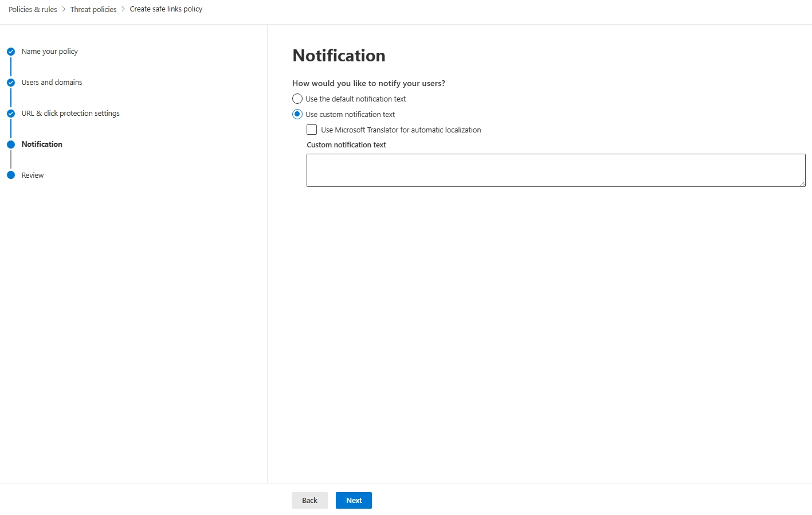
Task: Proceed to the Review step with Next
Action: coord(353,500)
